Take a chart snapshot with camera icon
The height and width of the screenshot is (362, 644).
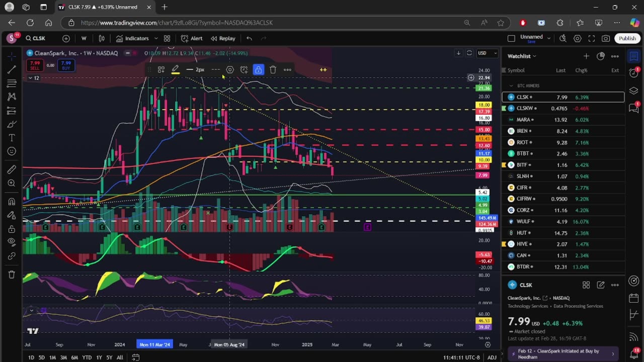606,38
